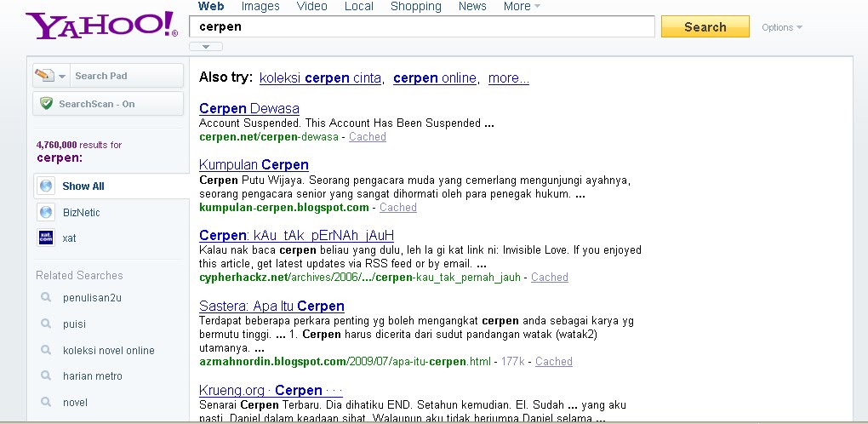The height and width of the screenshot is (424, 868).
Task: Switch to Images search tab
Action: [x=260, y=7]
